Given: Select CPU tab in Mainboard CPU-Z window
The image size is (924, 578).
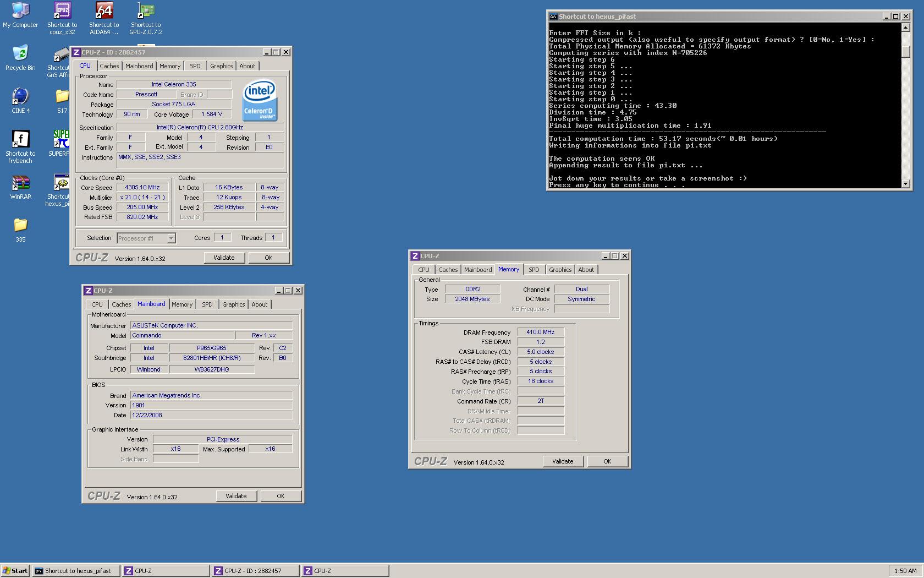Looking at the screenshot, I should [x=97, y=304].
